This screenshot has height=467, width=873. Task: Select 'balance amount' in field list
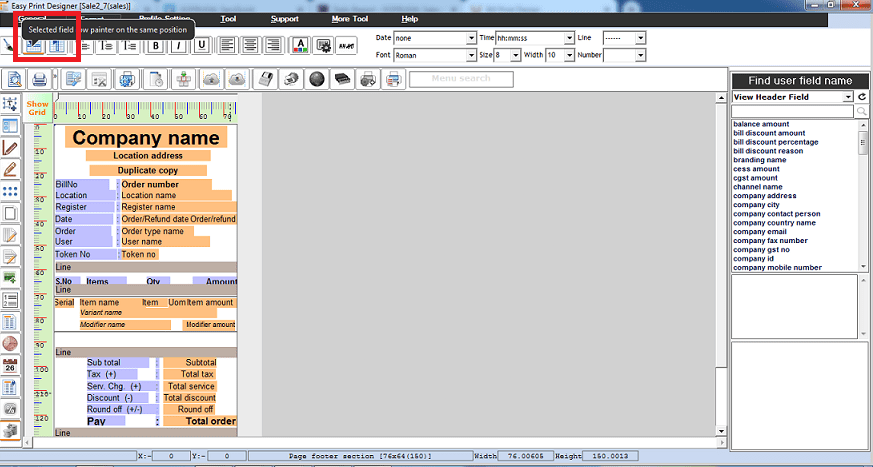761,124
